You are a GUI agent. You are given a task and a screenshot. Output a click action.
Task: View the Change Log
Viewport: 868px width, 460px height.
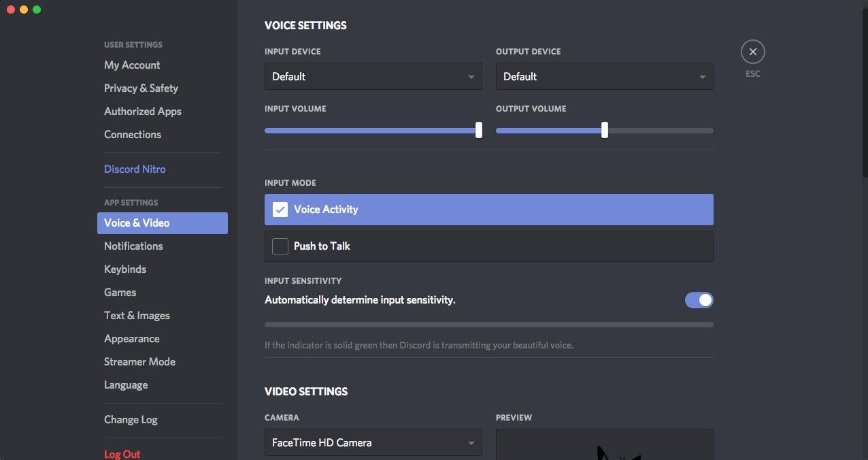click(x=131, y=420)
